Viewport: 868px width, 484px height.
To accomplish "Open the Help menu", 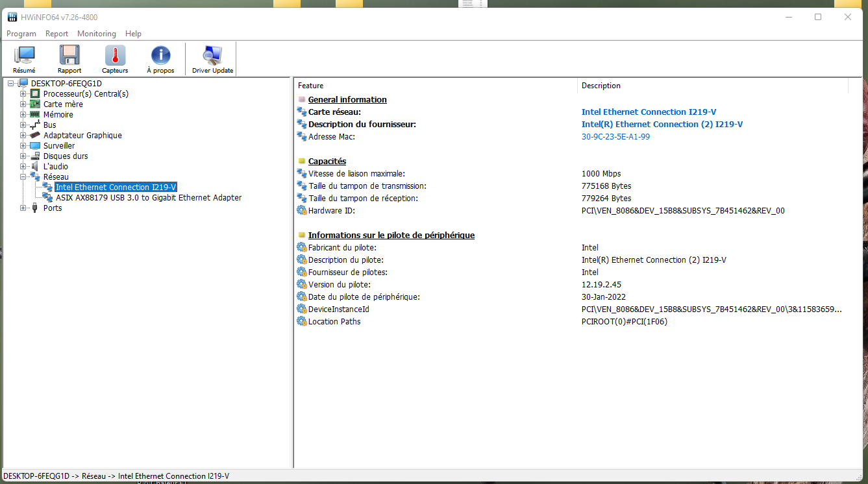I will 133,34.
